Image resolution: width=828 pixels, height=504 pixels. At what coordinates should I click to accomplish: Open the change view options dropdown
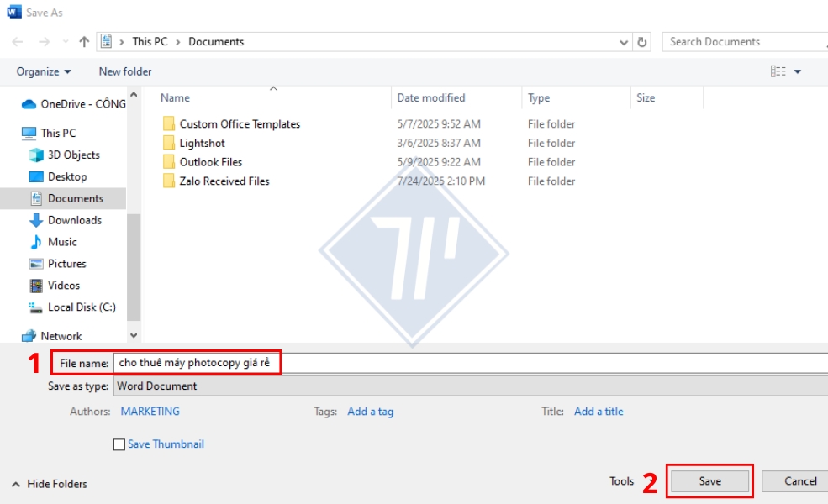[x=798, y=71]
